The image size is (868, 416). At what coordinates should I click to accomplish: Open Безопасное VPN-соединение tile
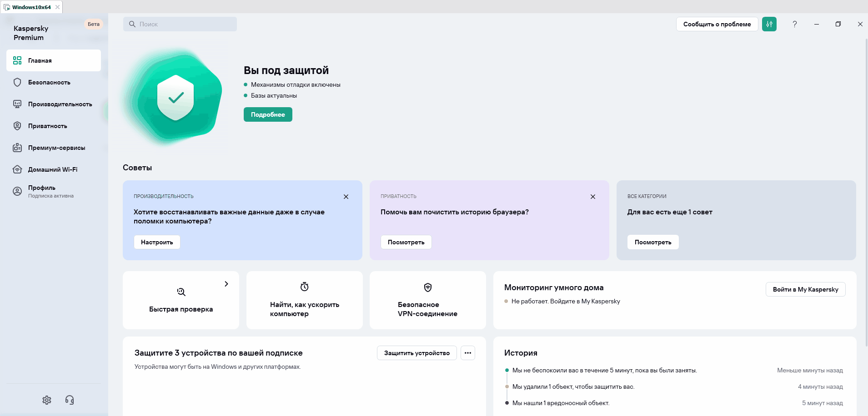point(428,300)
